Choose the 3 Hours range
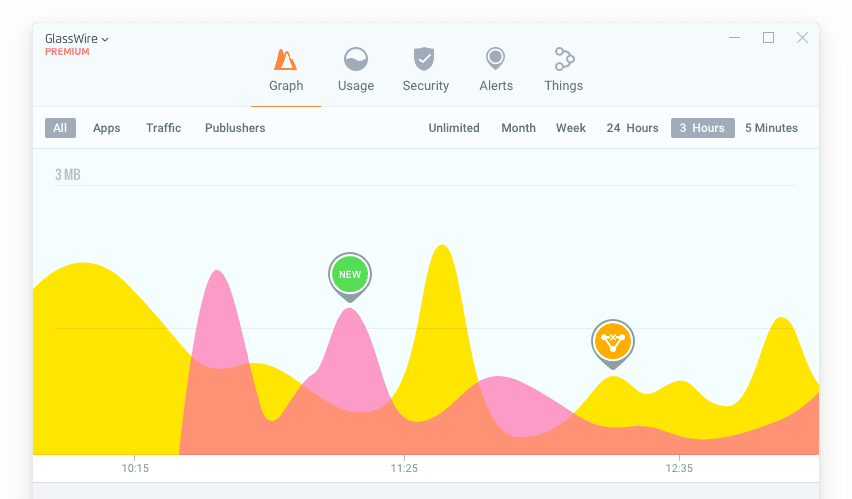 pyautogui.click(x=702, y=128)
